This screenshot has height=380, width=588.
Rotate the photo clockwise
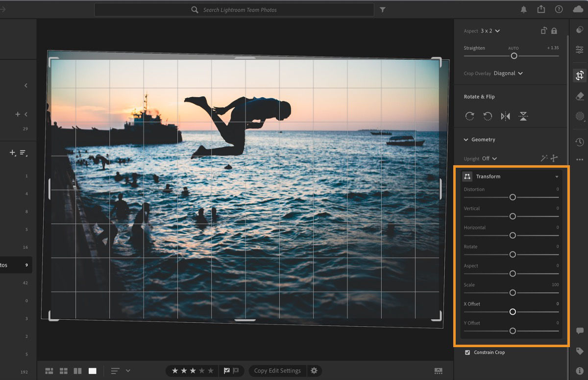469,116
